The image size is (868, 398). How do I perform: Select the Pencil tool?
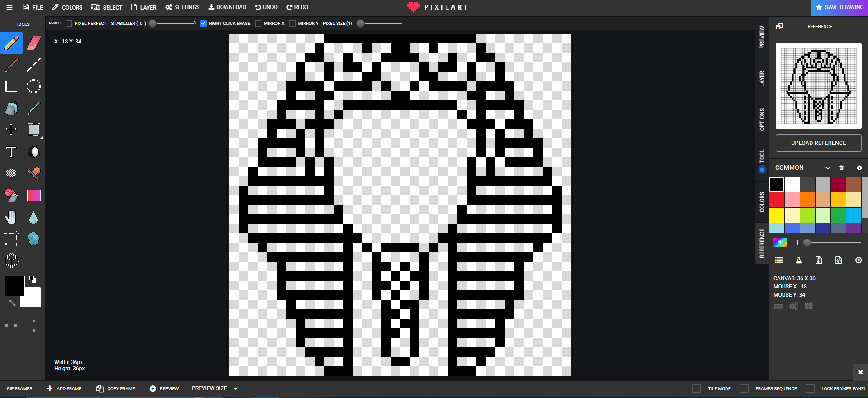click(11, 43)
